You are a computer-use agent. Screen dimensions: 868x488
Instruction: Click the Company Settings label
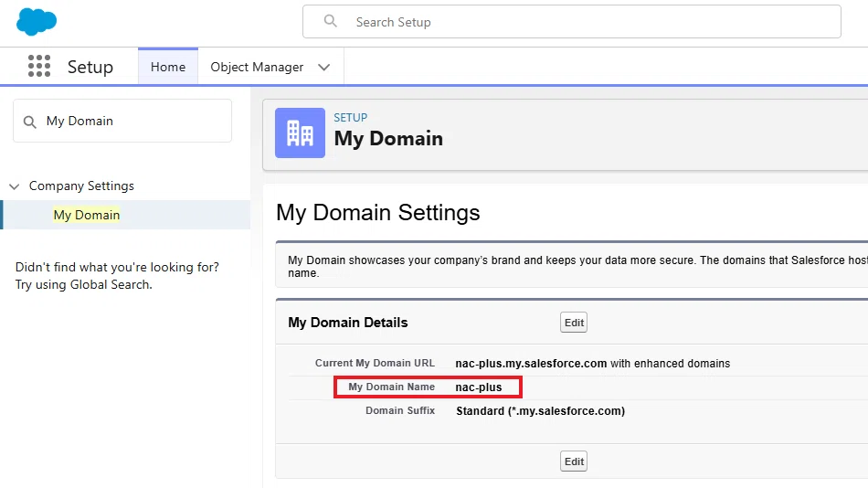coord(81,186)
